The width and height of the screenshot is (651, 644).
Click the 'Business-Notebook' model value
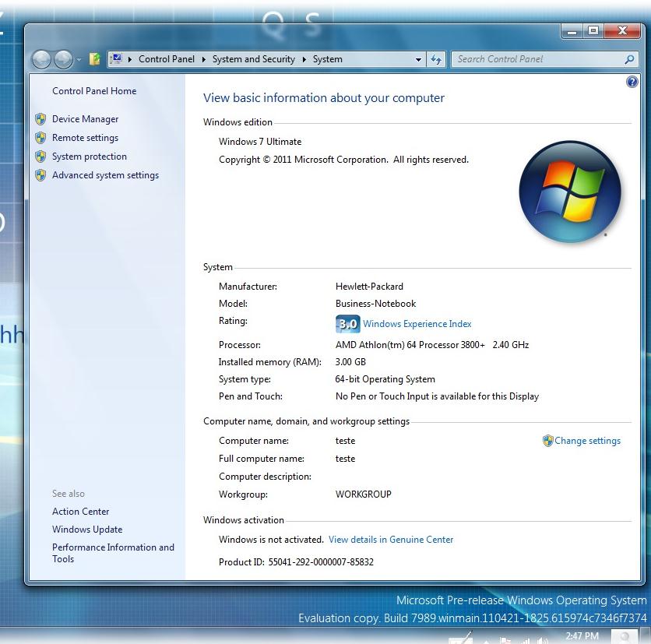tap(375, 304)
